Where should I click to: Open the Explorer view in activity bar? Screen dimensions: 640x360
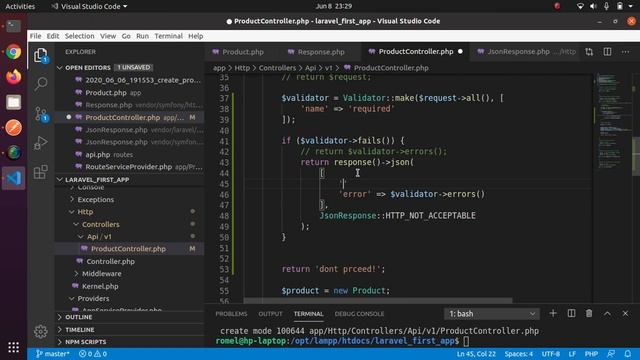click(40, 55)
